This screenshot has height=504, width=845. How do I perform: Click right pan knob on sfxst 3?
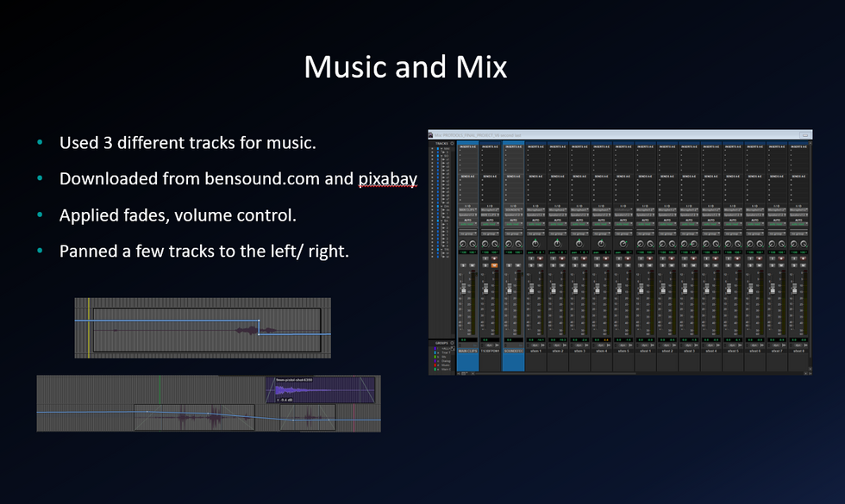[x=693, y=244]
